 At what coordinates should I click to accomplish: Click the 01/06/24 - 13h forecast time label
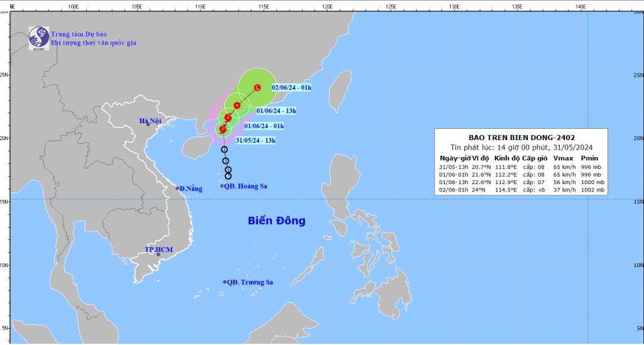coord(276,111)
